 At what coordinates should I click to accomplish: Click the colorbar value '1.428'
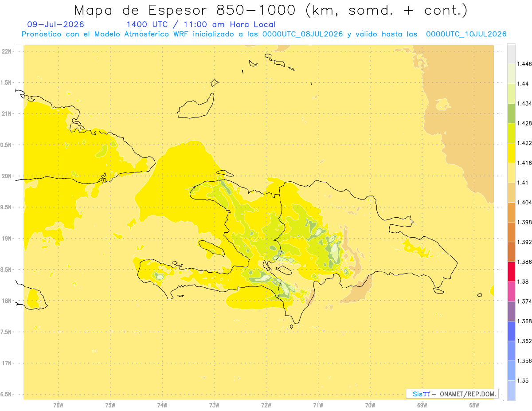coord(525,123)
